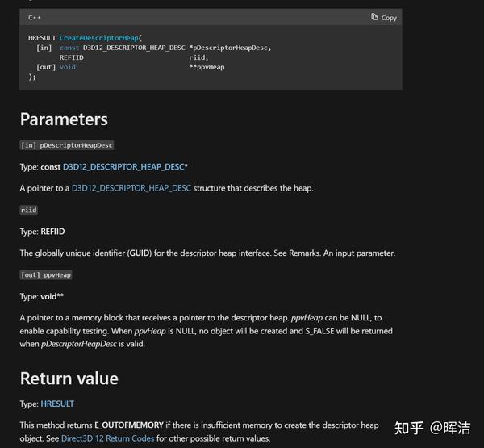Follow the Direct3D 12 Return Codes link
This screenshot has width=484, height=448.
[x=115, y=438]
